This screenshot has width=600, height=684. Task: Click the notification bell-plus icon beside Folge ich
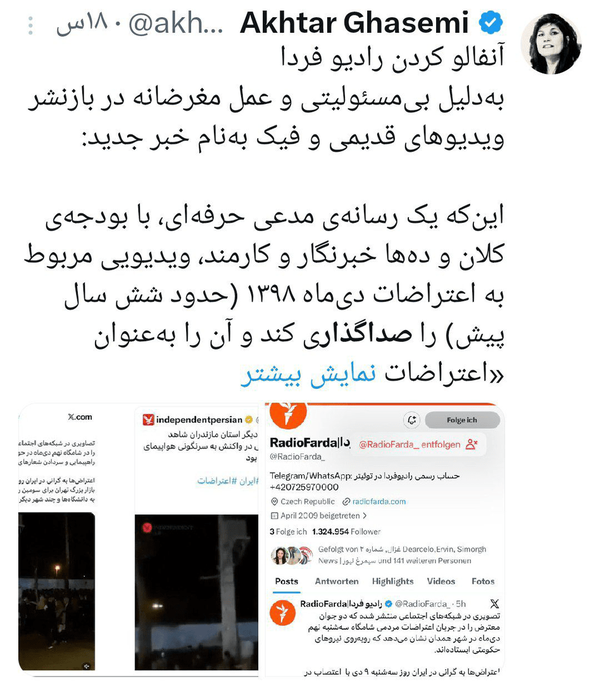click(x=411, y=420)
